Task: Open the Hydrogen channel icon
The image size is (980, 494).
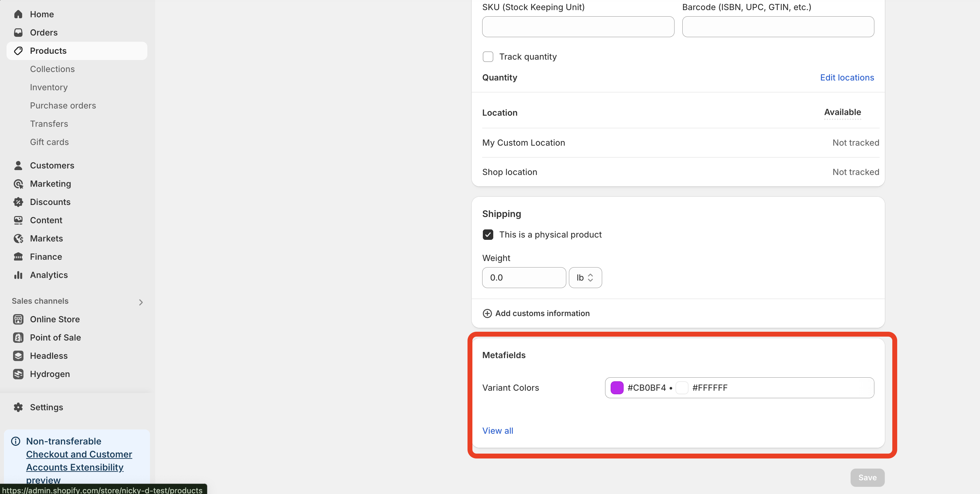Action: (18, 374)
